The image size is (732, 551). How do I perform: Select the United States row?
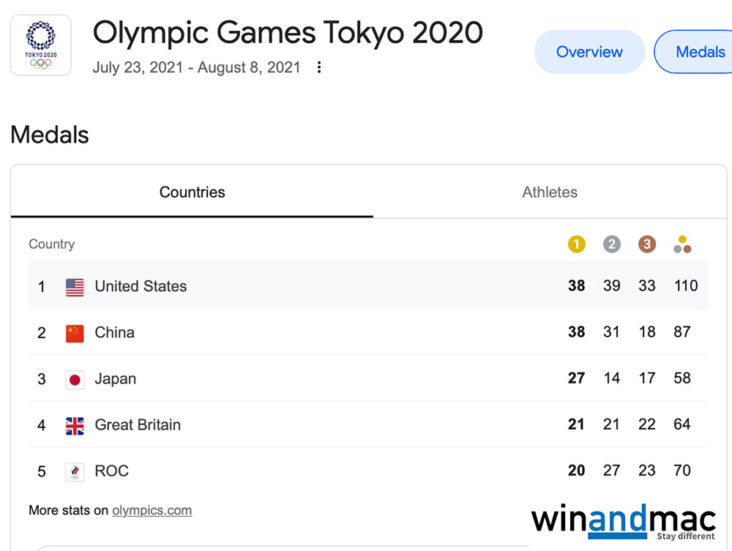pos(367,286)
